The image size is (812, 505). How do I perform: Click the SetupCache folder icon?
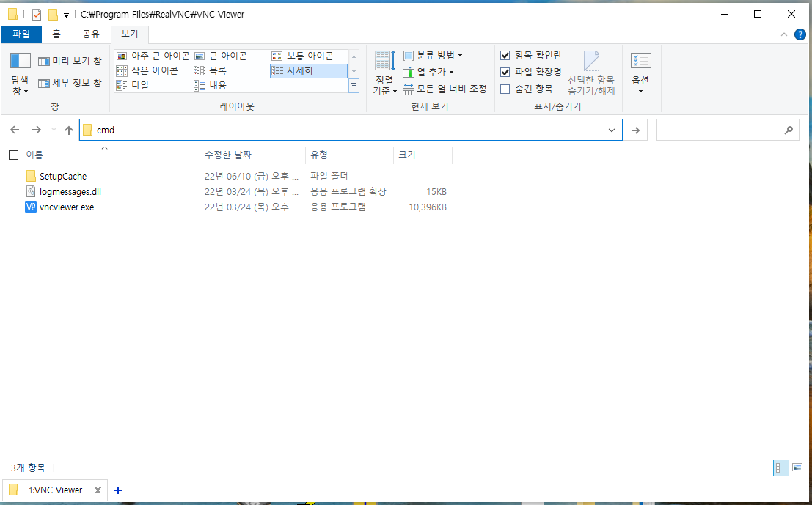pos(31,177)
